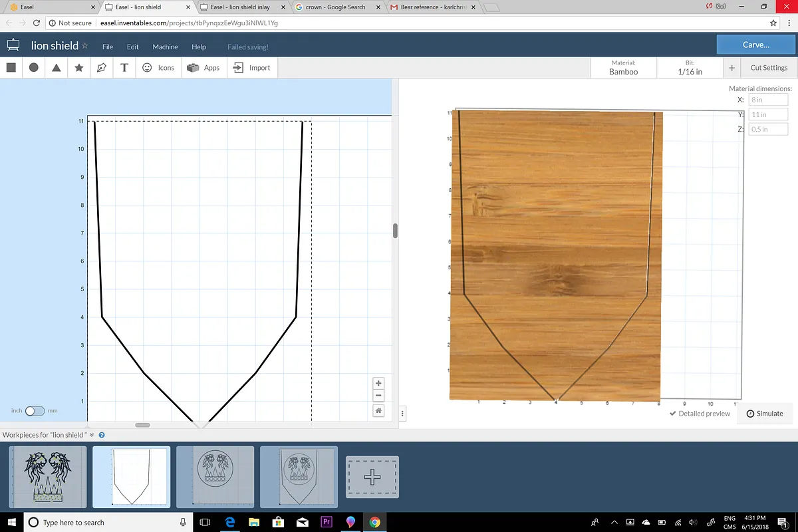
Task: Choose the Pen drawing tool
Action: pyautogui.click(x=102, y=68)
